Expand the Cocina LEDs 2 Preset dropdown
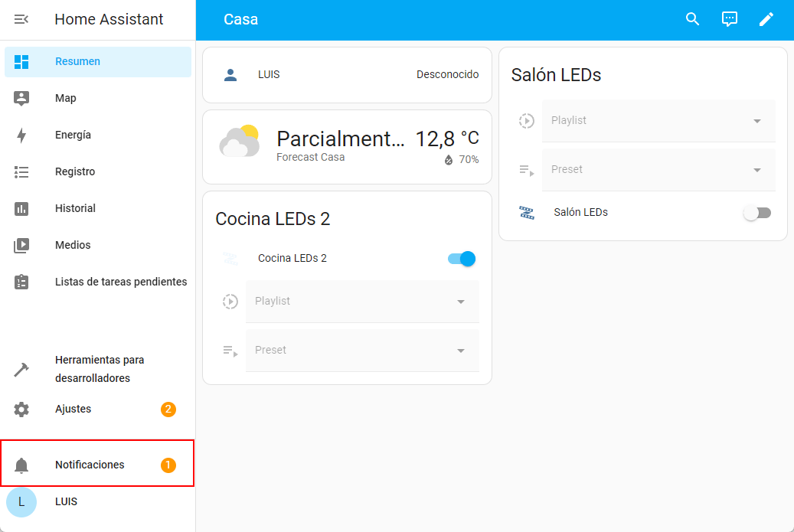The image size is (794, 532). tap(362, 351)
